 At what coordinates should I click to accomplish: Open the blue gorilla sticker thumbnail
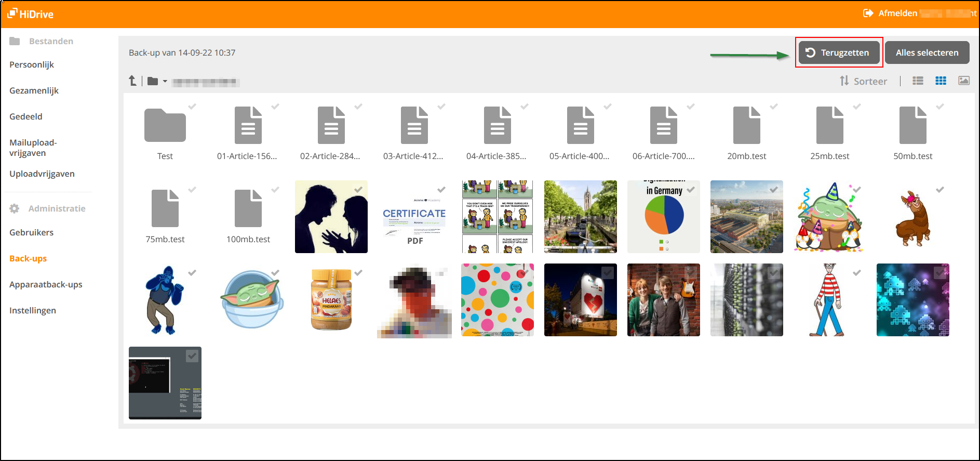coord(165,300)
